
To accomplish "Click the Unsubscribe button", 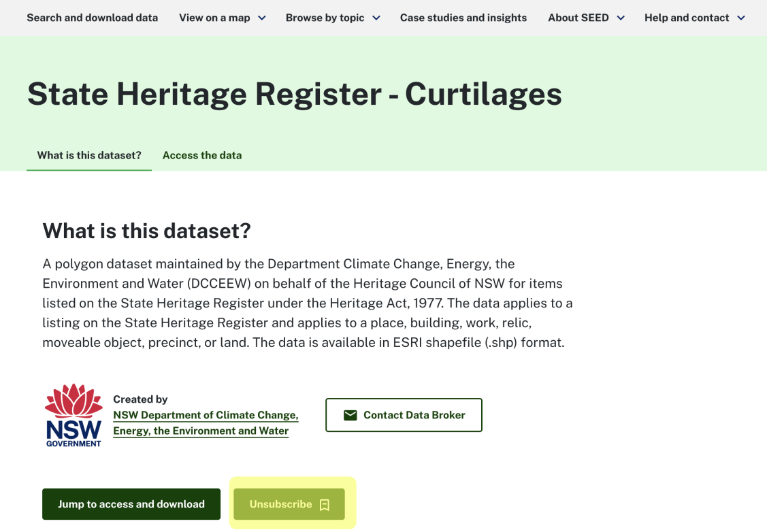I will [x=289, y=504].
